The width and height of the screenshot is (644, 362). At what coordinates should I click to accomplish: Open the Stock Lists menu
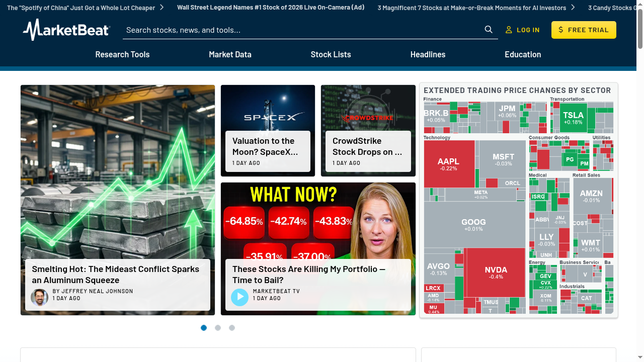(x=331, y=54)
